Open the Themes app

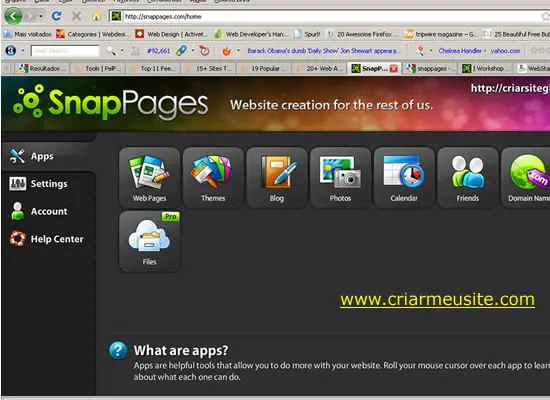213,178
